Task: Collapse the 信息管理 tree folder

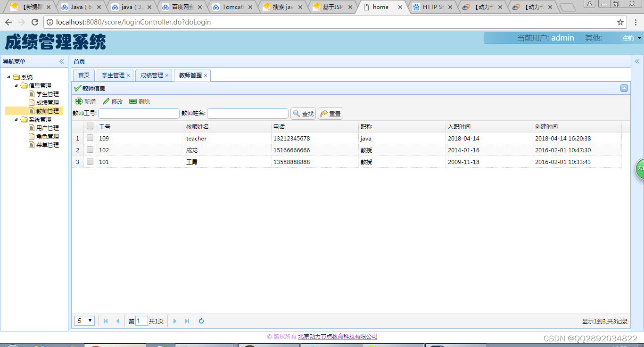Action: (16, 86)
